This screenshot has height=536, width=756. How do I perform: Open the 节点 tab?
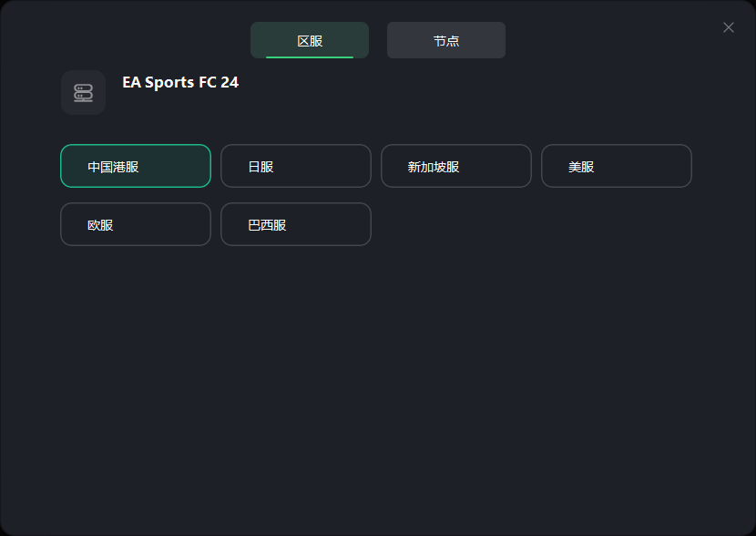pos(446,40)
